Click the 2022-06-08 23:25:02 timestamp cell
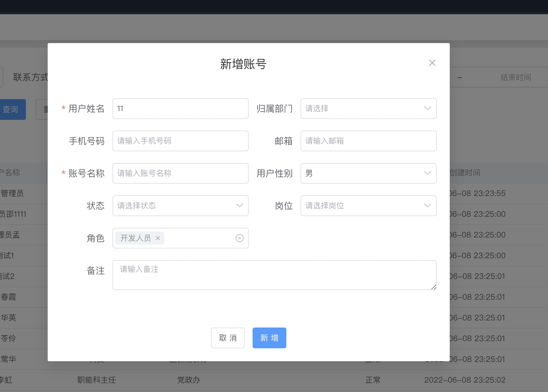 pyautogui.click(x=465, y=380)
